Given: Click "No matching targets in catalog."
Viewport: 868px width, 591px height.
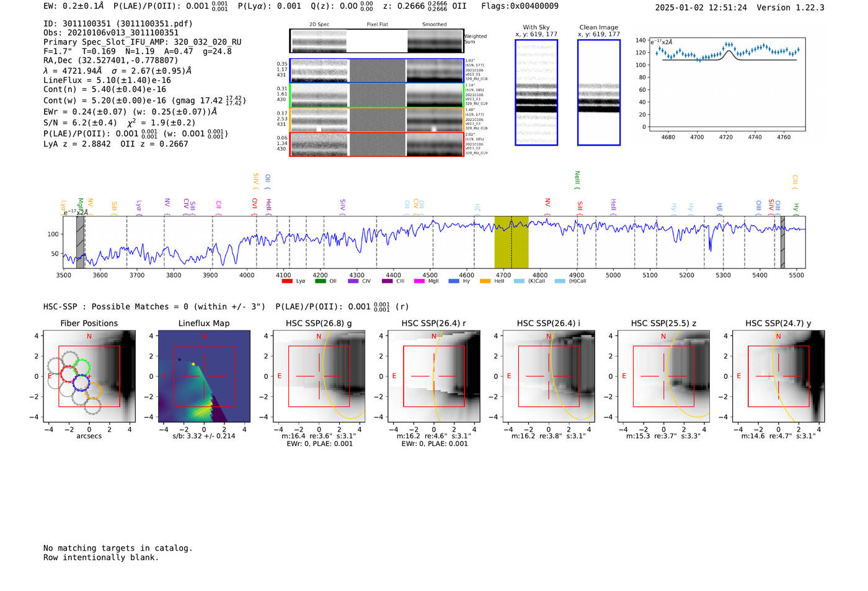Looking at the screenshot, I should [118, 548].
